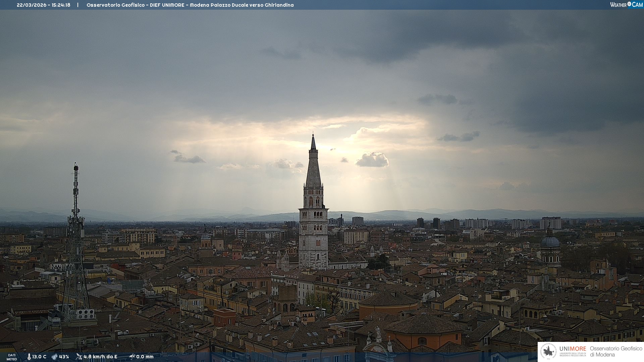This screenshot has width=644, height=362.
Task: Click the rain umbrella precipitation icon
Action: tap(132, 357)
